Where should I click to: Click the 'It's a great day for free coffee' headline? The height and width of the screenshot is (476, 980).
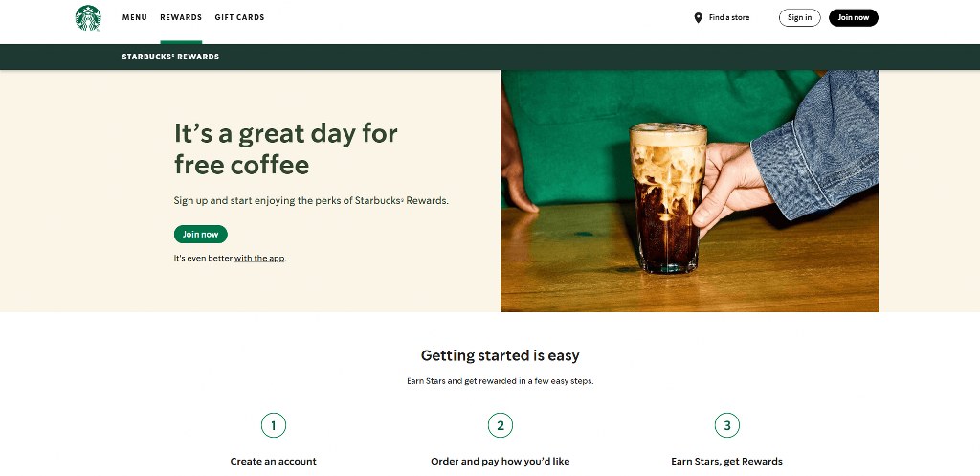coord(285,148)
